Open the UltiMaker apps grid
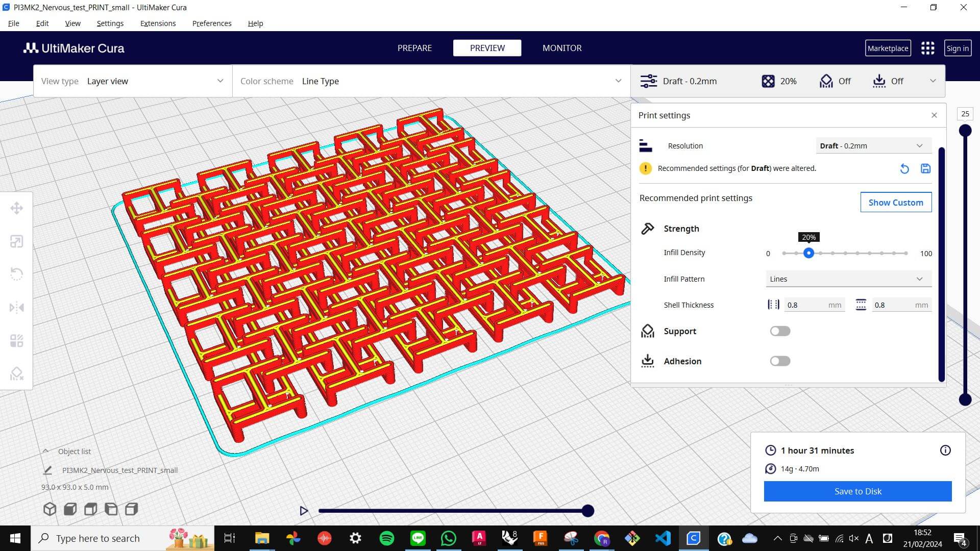 (x=927, y=48)
